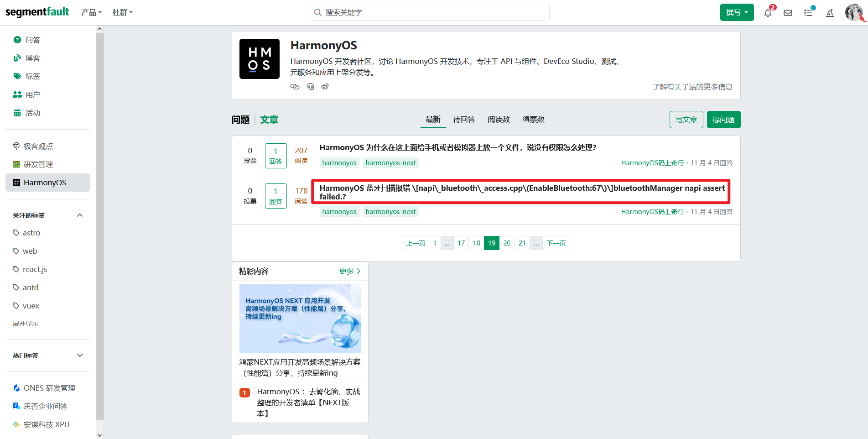Click the search keyword input field
The image size is (868, 439).
coord(429,12)
